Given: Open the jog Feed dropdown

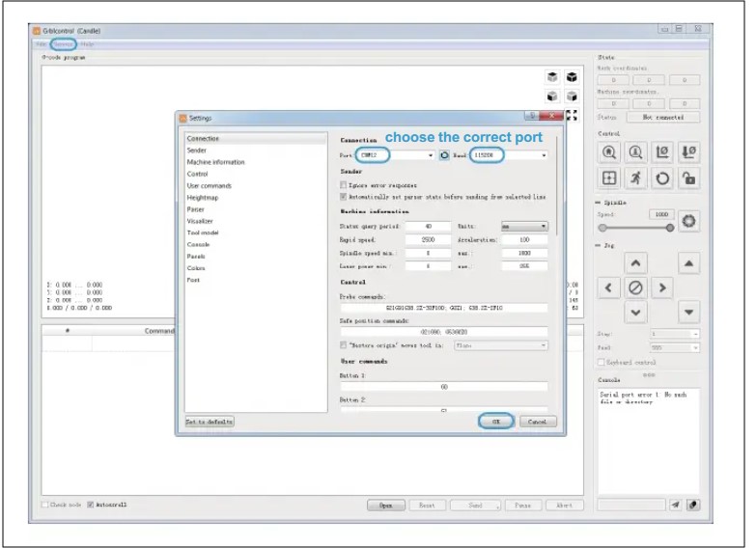Looking at the screenshot, I should pos(675,347).
